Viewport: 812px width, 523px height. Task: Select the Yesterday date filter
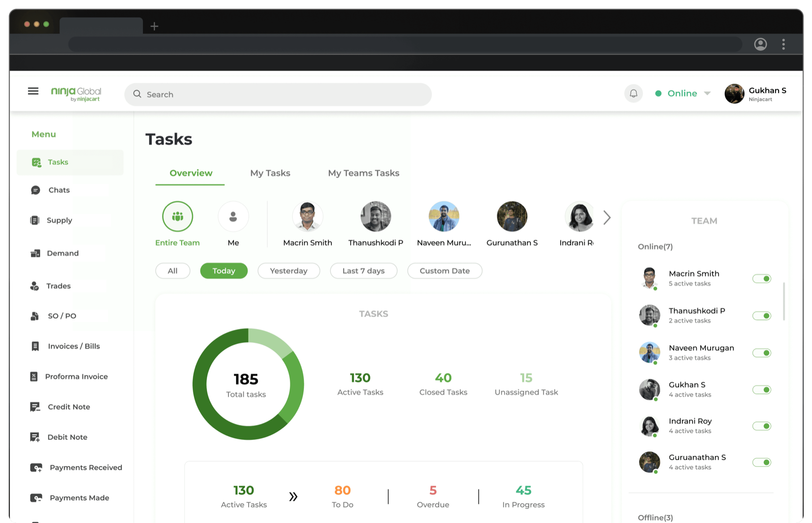(x=289, y=271)
